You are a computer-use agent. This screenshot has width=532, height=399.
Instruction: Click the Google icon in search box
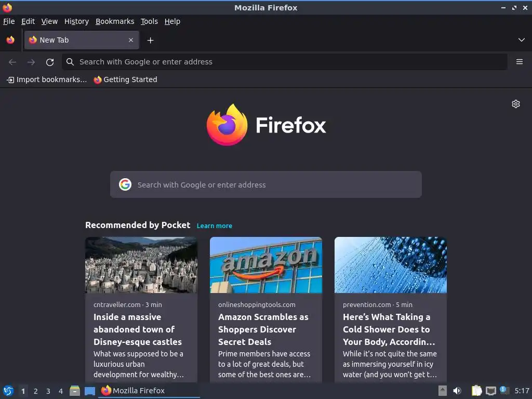click(125, 184)
